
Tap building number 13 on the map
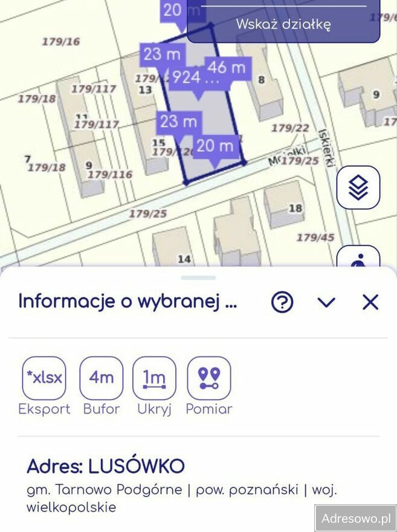145,90
